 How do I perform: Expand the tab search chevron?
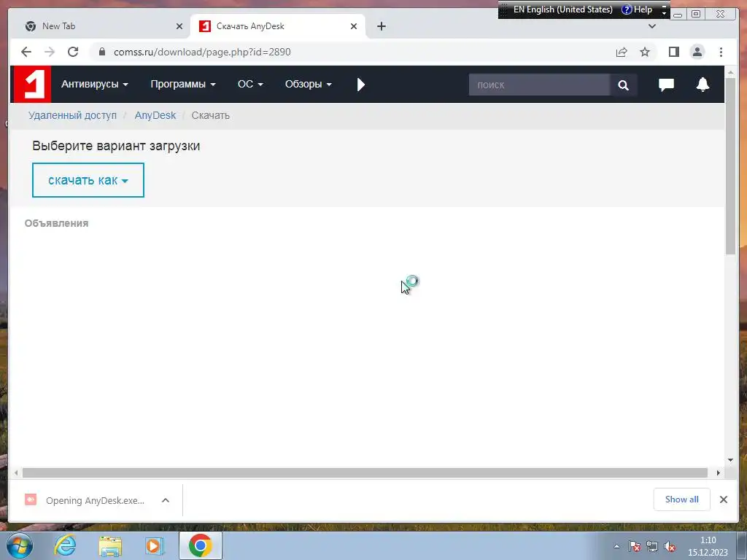pos(652,26)
